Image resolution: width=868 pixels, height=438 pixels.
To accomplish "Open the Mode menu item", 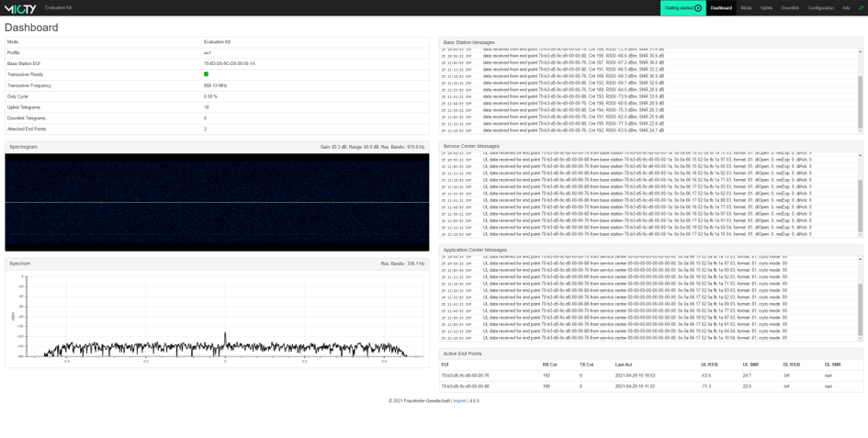I will pos(746,8).
